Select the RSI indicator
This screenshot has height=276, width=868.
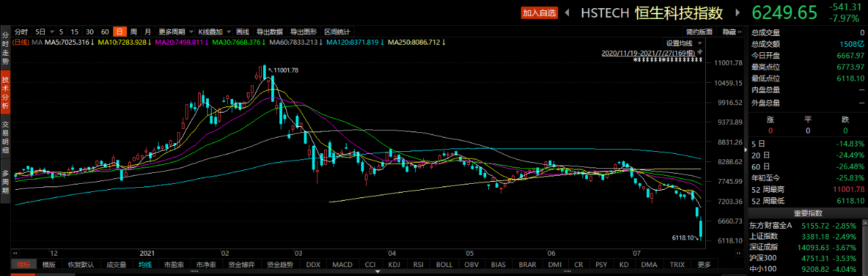418,264
